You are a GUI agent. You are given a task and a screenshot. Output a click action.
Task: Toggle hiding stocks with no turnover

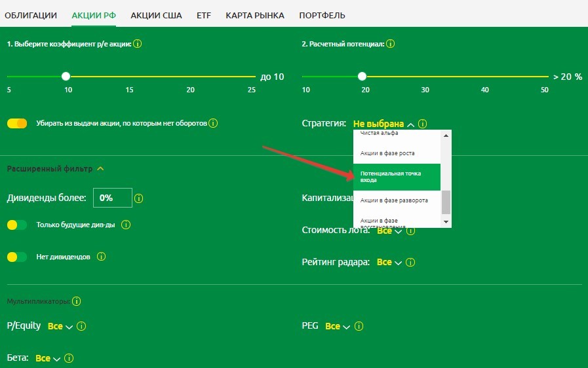pos(17,123)
